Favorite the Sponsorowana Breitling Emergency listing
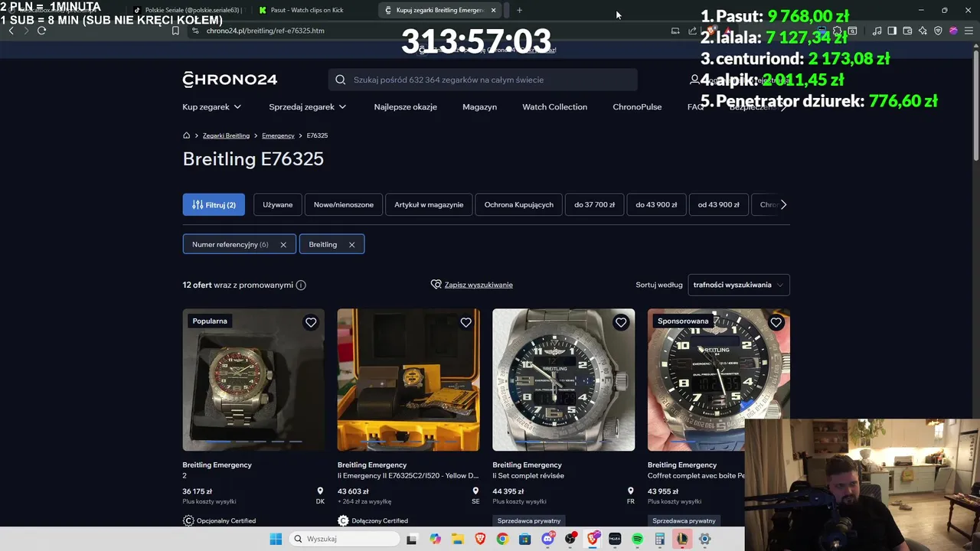This screenshot has height=551, width=980. pos(776,322)
